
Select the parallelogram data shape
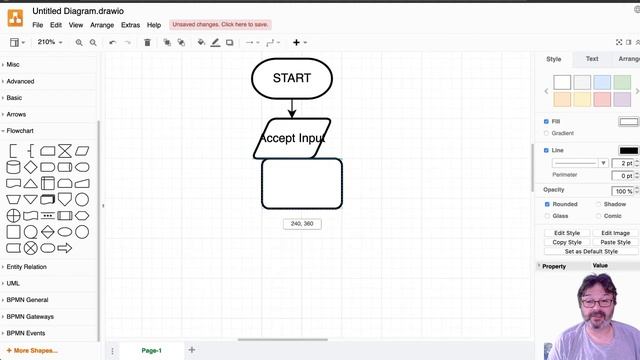pyautogui.click(x=82, y=151)
